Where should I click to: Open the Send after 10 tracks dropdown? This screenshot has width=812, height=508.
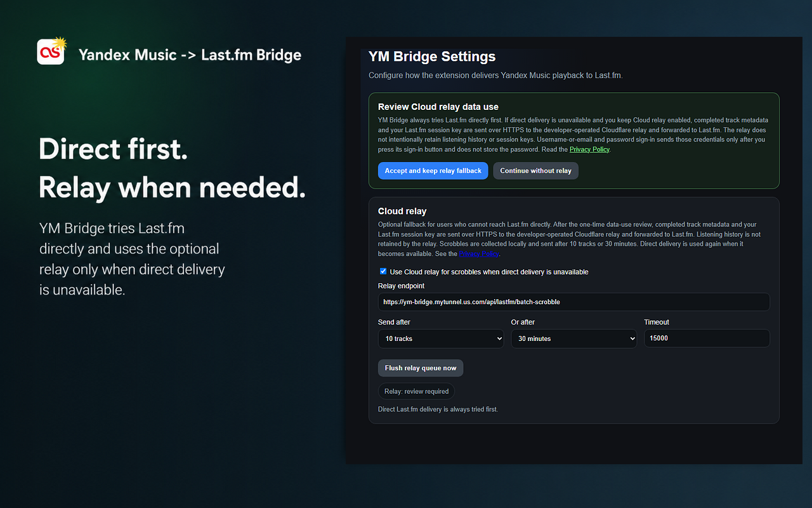(x=441, y=338)
